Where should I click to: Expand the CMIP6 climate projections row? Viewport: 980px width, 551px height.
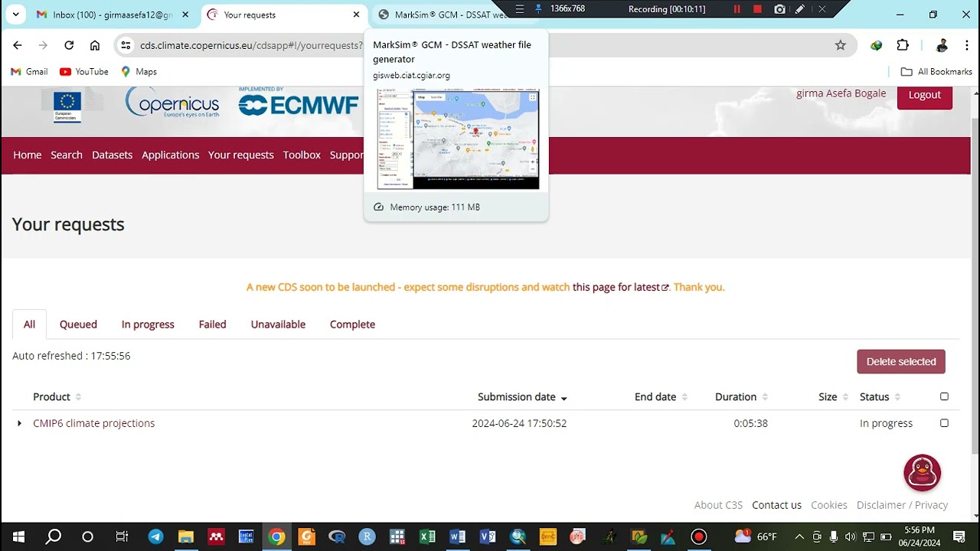(19, 423)
